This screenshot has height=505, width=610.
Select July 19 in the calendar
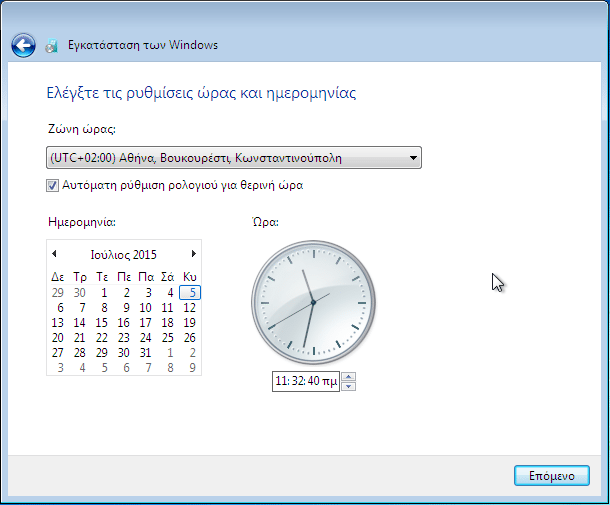(x=190, y=323)
